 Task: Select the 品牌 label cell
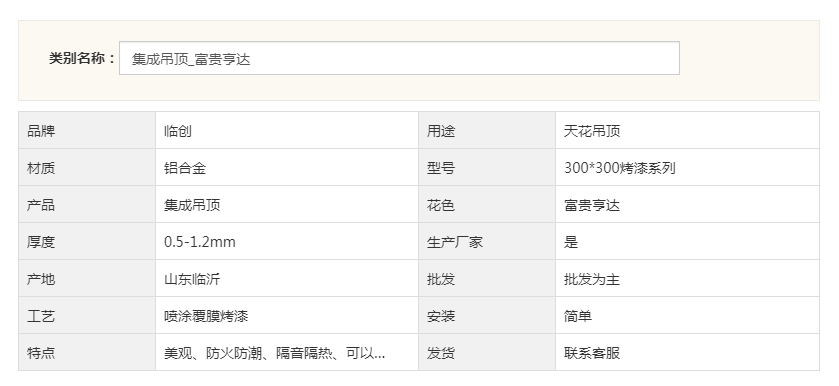(x=87, y=131)
